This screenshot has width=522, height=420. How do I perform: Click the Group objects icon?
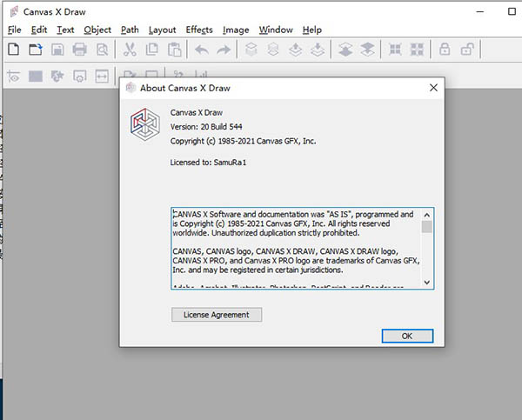(x=395, y=50)
